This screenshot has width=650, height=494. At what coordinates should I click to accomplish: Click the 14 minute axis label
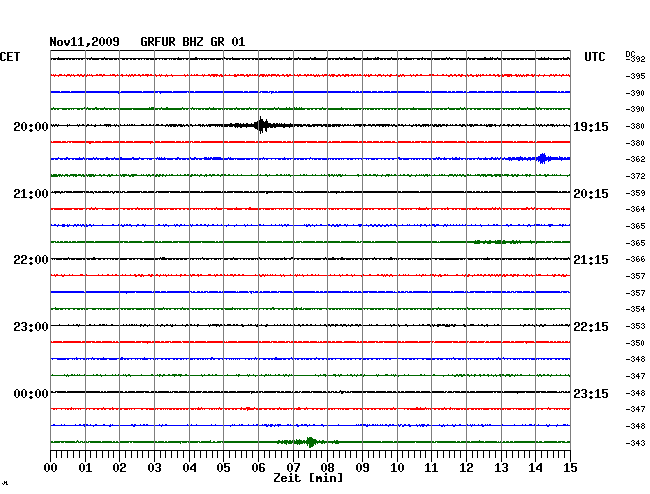click(535, 468)
